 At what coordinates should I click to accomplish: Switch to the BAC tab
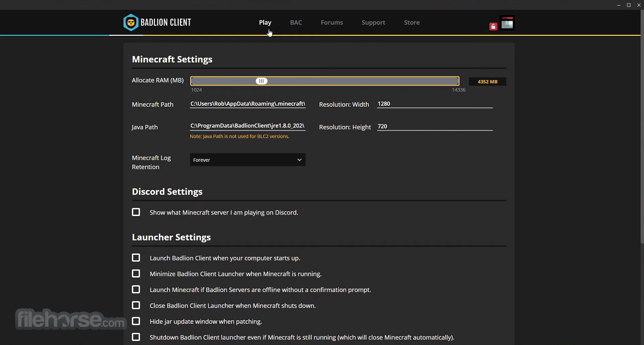click(296, 23)
